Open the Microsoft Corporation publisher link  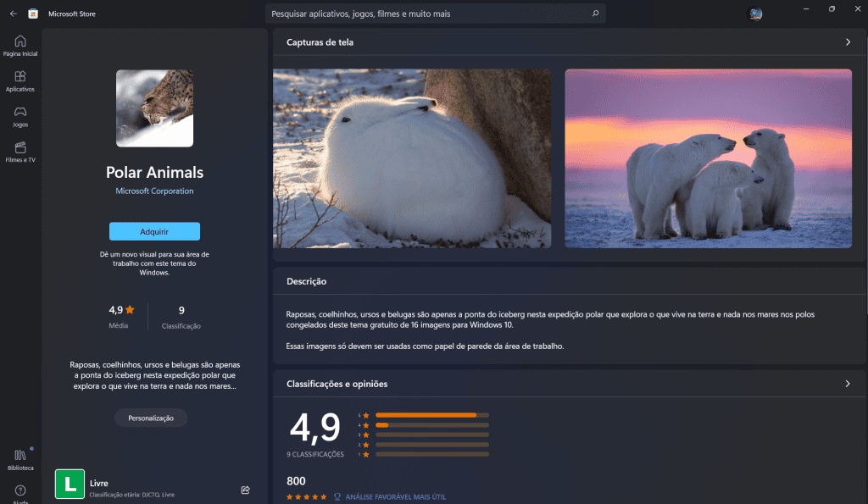point(154,191)
